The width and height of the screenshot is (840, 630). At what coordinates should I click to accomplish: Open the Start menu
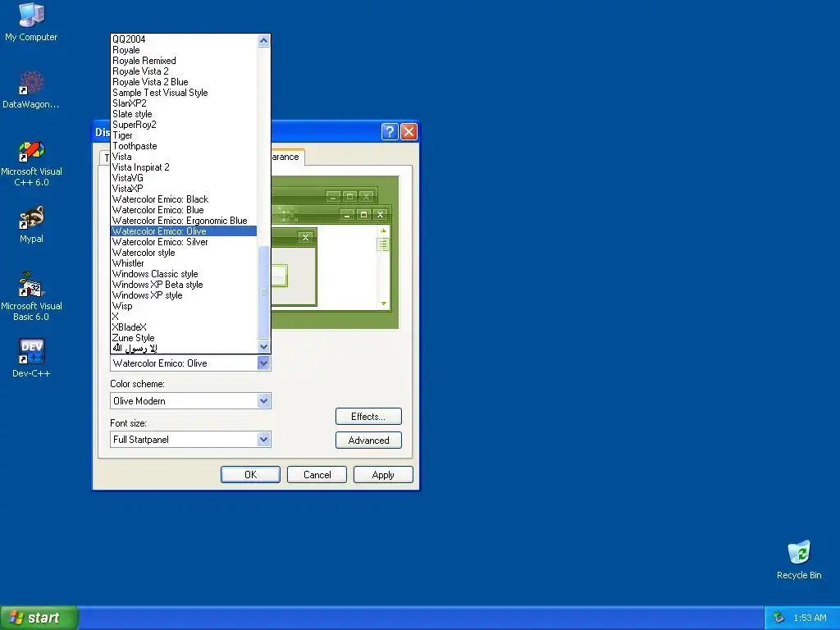[39, 618]
